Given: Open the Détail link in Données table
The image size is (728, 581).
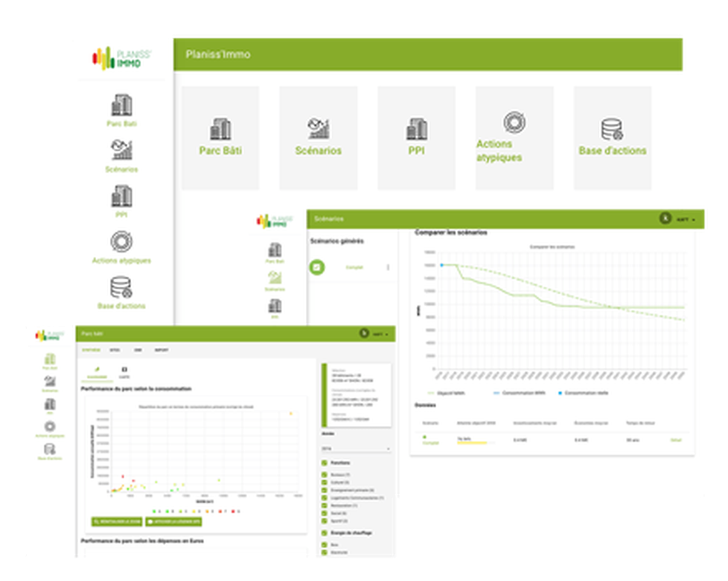Looking at the screenshot, I should 676,439.
